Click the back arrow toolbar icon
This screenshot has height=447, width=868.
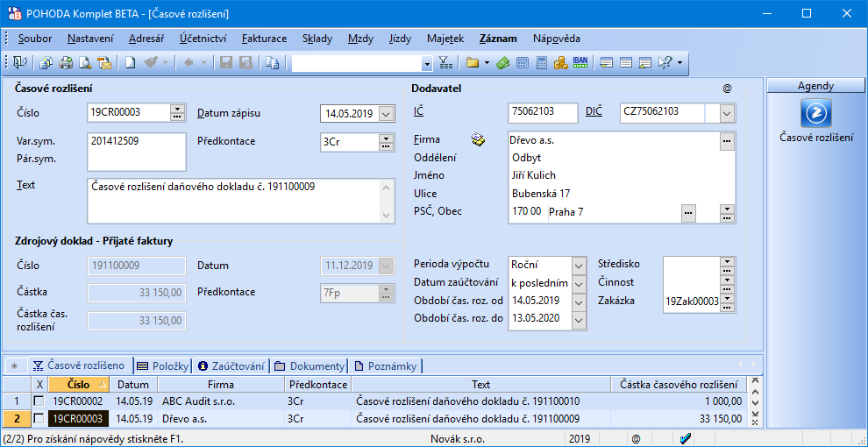(x=189, y=63)
